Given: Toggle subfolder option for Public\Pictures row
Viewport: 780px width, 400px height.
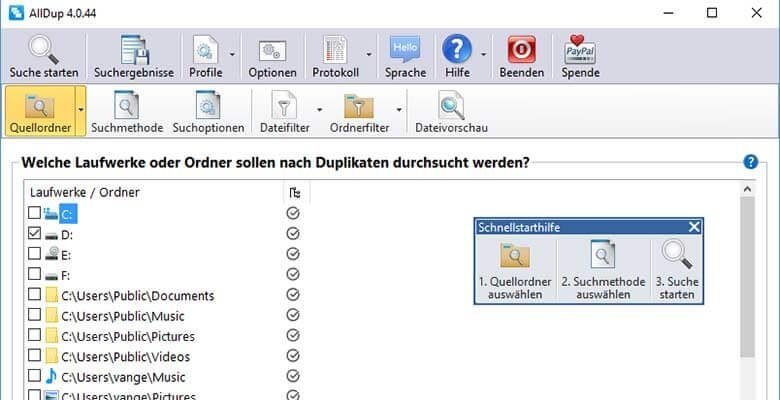Looking at the screenshot, I should pos(293,336).
